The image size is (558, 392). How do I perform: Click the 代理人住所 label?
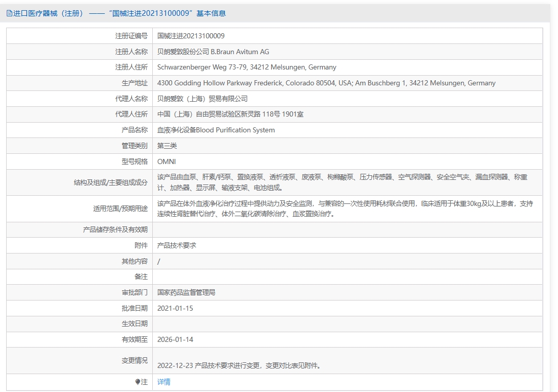131,114
